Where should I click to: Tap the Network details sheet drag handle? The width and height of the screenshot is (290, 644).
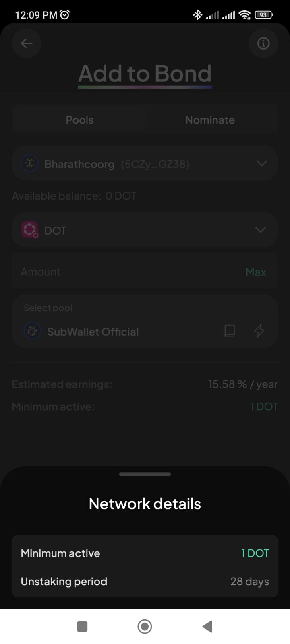coord(145,474)
